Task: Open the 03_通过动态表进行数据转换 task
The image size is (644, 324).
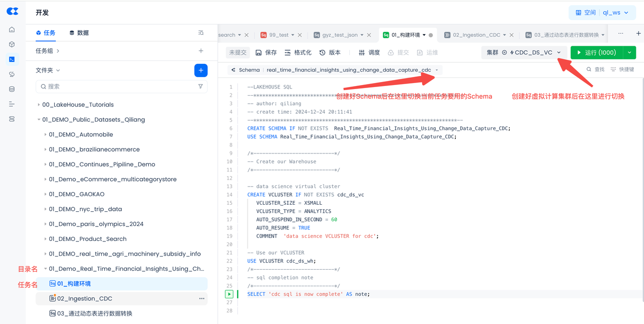Action: pyautogui.click(x=95, y=313)
